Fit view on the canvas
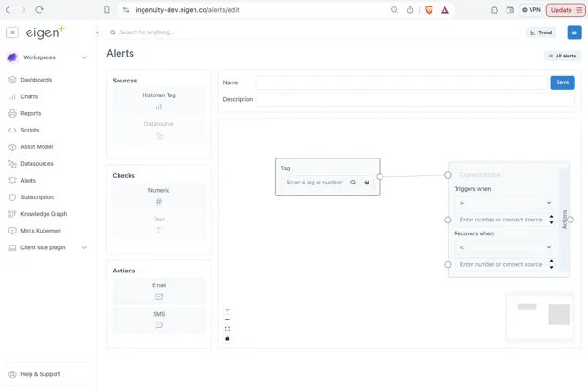 (227, 329)
